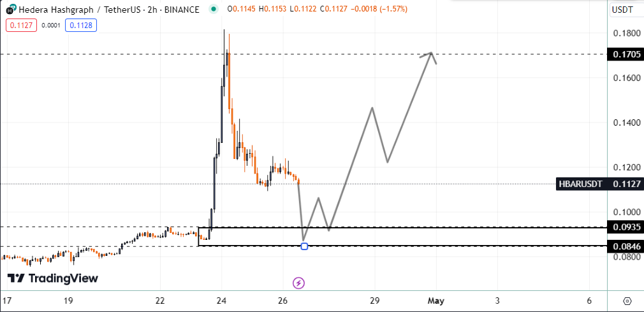644x312 pixels.
Task: Click the HBARUSDT symbol price tag
Action: pos(581,184)
